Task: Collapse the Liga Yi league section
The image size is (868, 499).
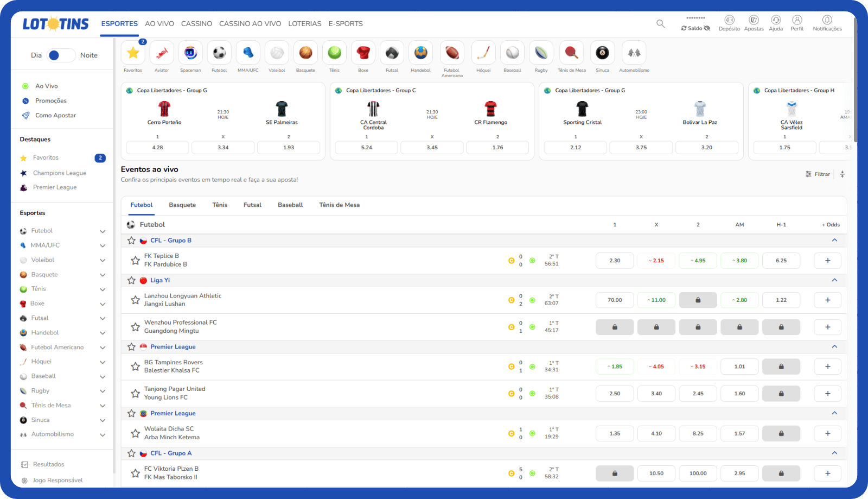Action: tap(834, 280)
